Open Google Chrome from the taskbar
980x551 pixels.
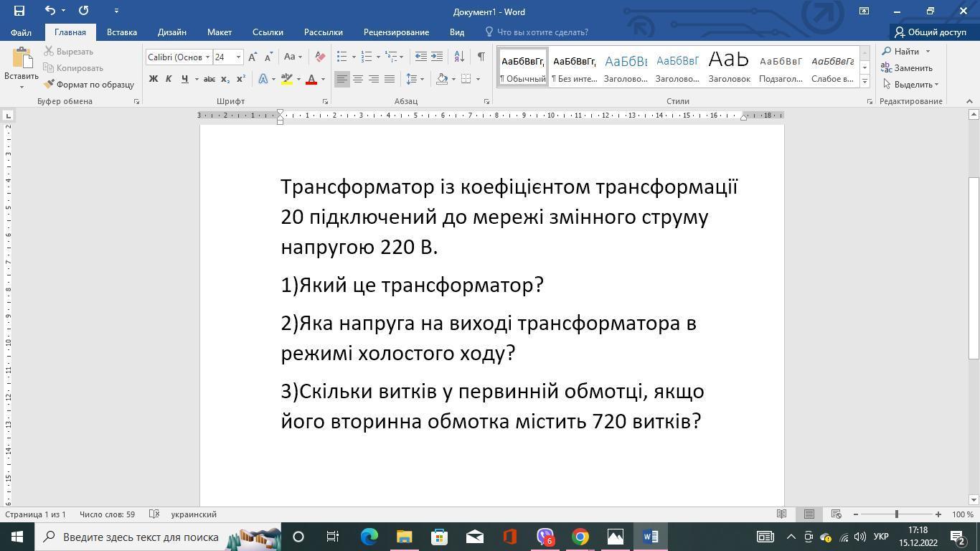(x=580, y=537)
